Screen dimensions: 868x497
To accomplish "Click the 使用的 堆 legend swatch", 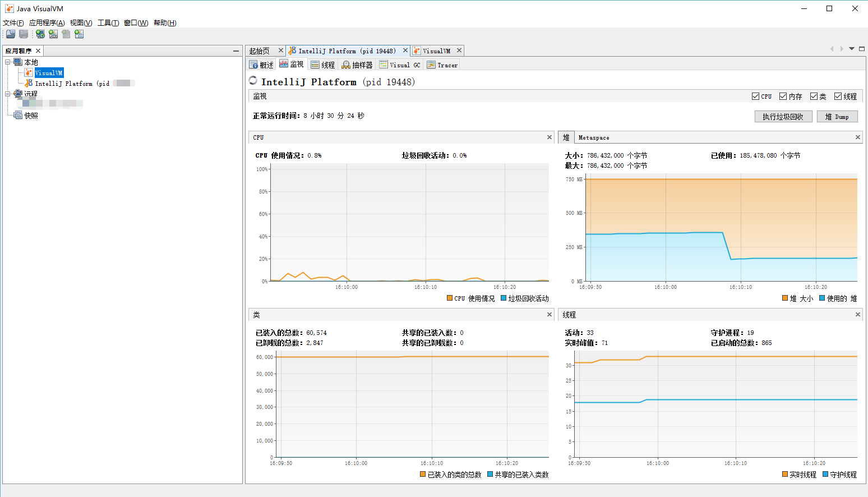I will 822,298.
